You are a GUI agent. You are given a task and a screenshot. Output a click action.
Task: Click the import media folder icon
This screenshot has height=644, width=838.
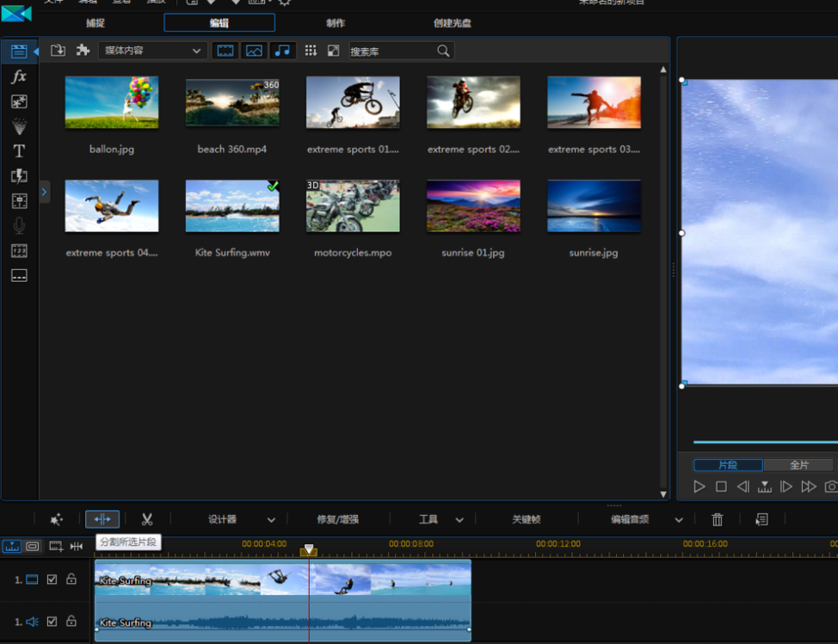coord(58,51)
